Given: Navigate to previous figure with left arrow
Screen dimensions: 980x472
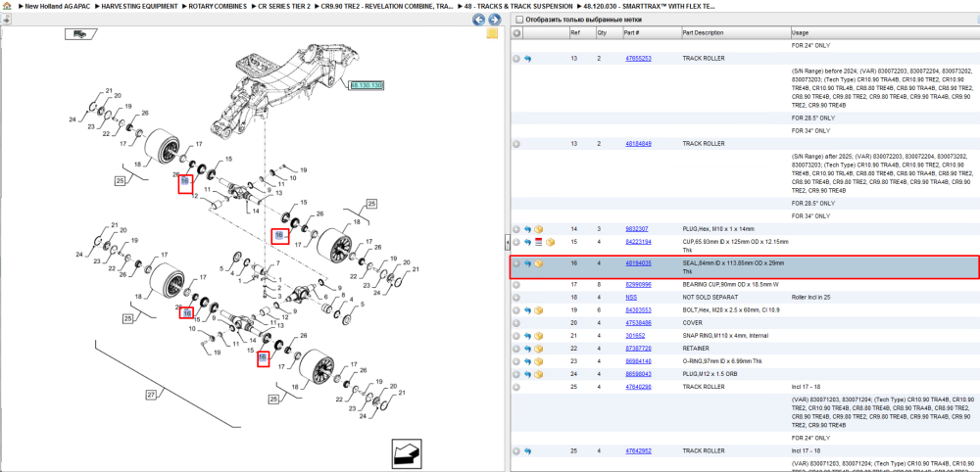Looking at the screenshot, I should (x=479, y=20).
